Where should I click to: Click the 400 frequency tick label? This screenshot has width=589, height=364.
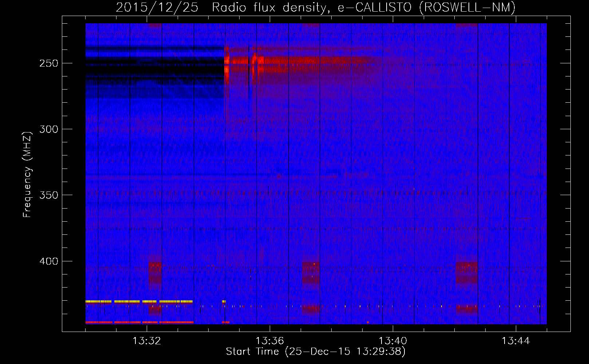tap(49, 261)
